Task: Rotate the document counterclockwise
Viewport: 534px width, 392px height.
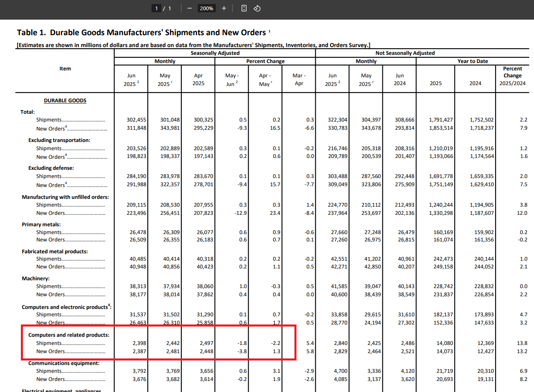Action: coord(257,8)
